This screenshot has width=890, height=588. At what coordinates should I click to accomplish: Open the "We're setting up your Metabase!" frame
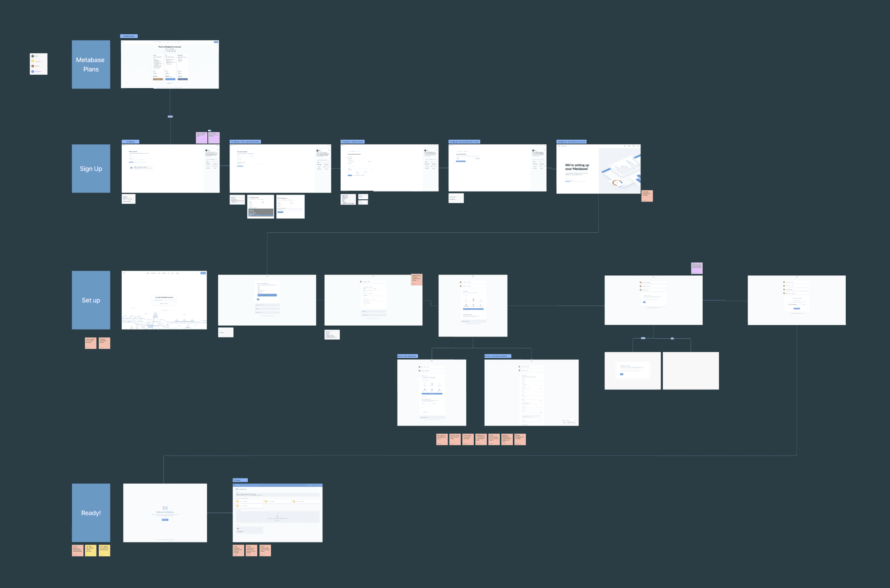click(598, 169)
